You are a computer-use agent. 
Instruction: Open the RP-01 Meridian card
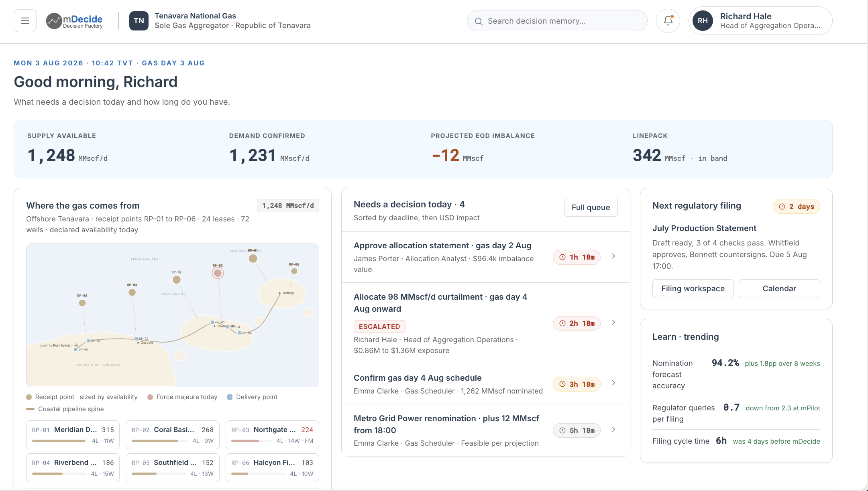tap(73, 435)
